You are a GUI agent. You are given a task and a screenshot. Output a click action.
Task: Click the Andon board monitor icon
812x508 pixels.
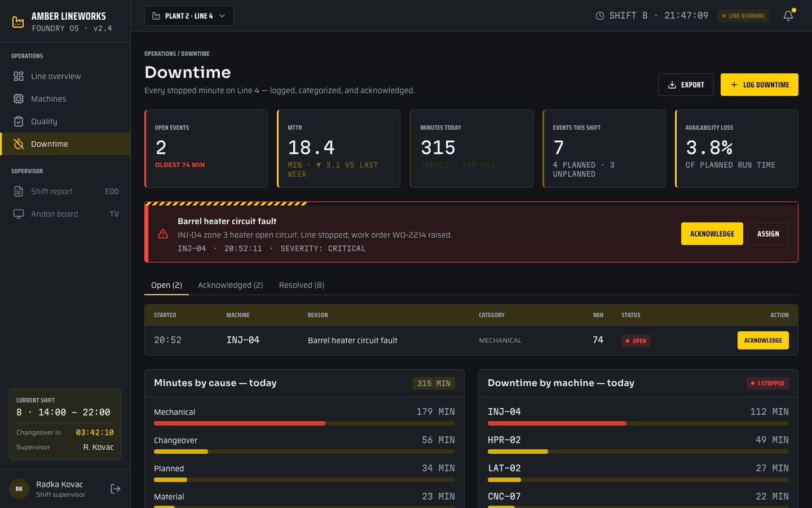tap(19, 214)
